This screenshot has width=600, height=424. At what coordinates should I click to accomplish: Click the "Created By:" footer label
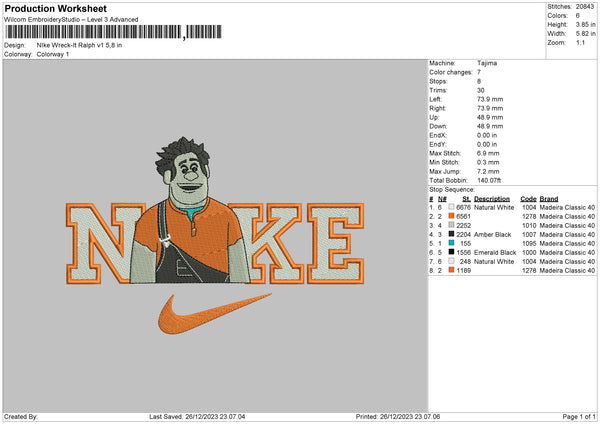pyautogui.click(x=21, y=416)
